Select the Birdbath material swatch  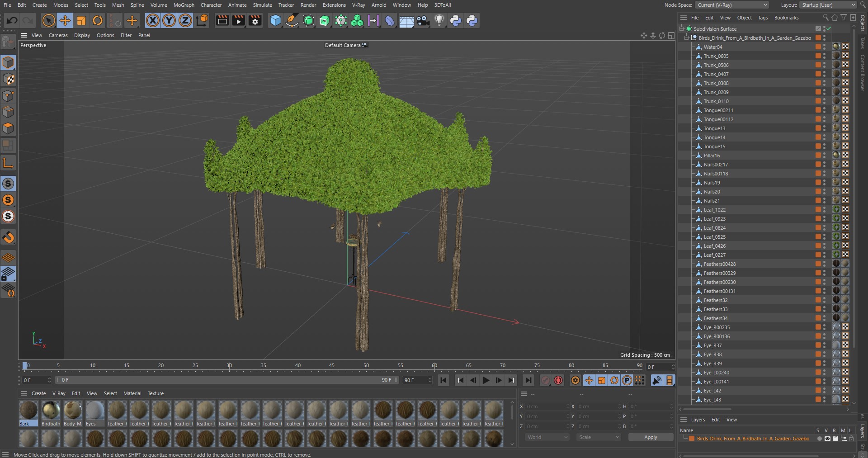(x=51, y=414)
